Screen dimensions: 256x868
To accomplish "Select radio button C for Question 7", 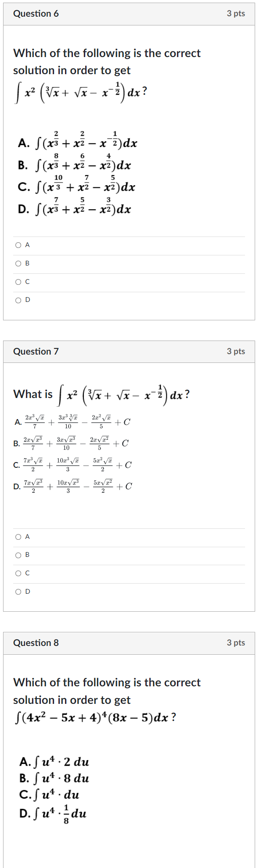I will (18, 573).
